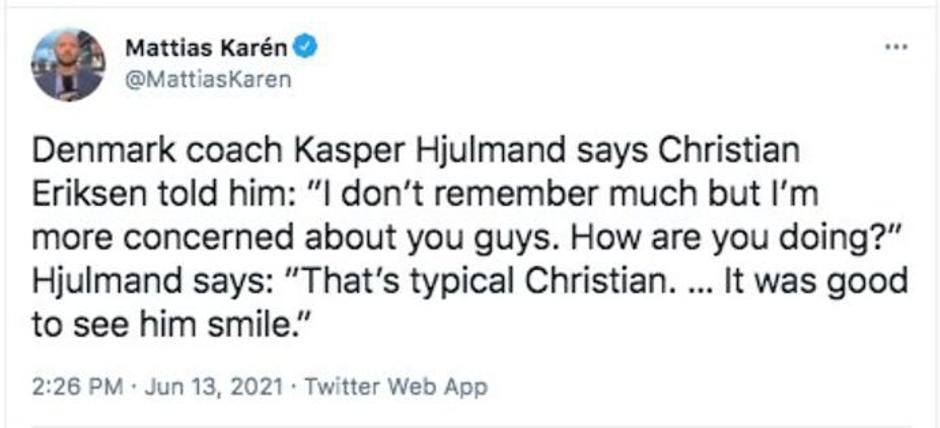Click "It was good" in the tweet
This screenshot has height=428, width=940.
pos(817,281)
